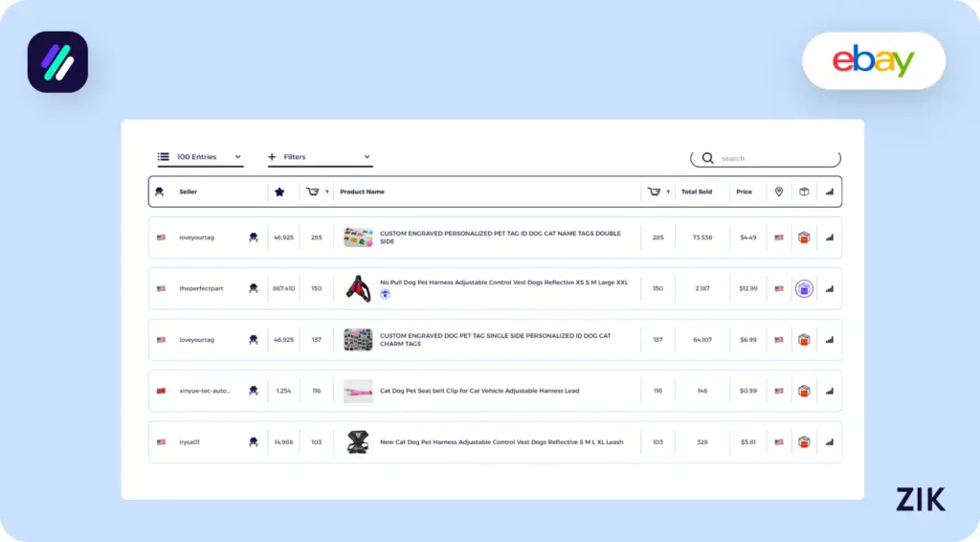Viewport: 980px width, 542px height.
Task: Click the box icon in the $5.81 row
Action: coord(804,442)
